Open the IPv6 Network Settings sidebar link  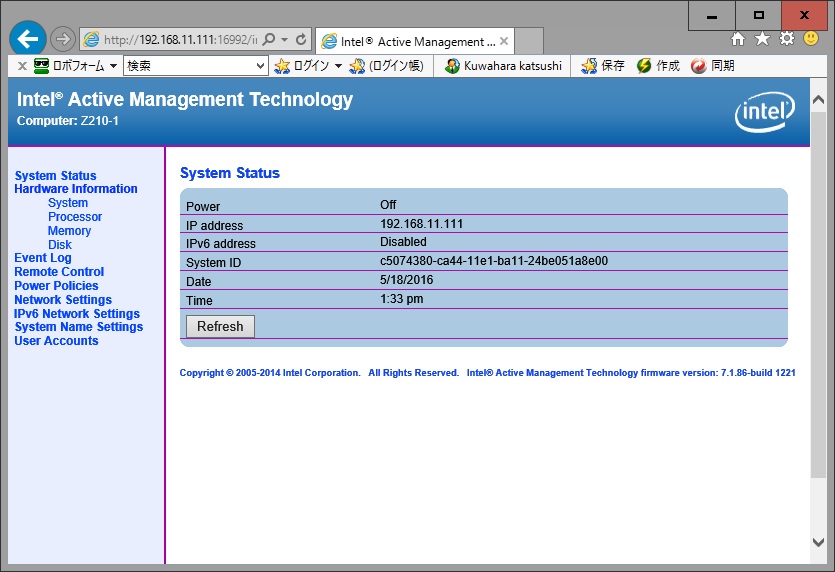tap(77, 314)
